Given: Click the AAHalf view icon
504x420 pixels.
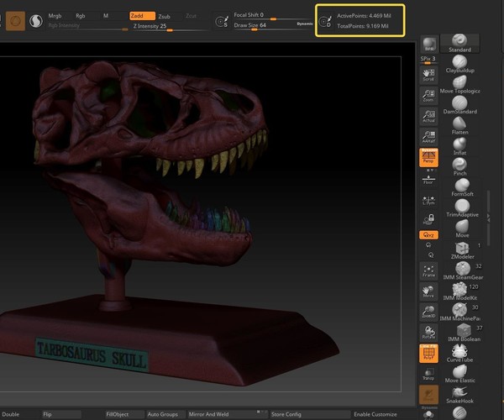Looking at the screenshot, I should coord(428,137).
